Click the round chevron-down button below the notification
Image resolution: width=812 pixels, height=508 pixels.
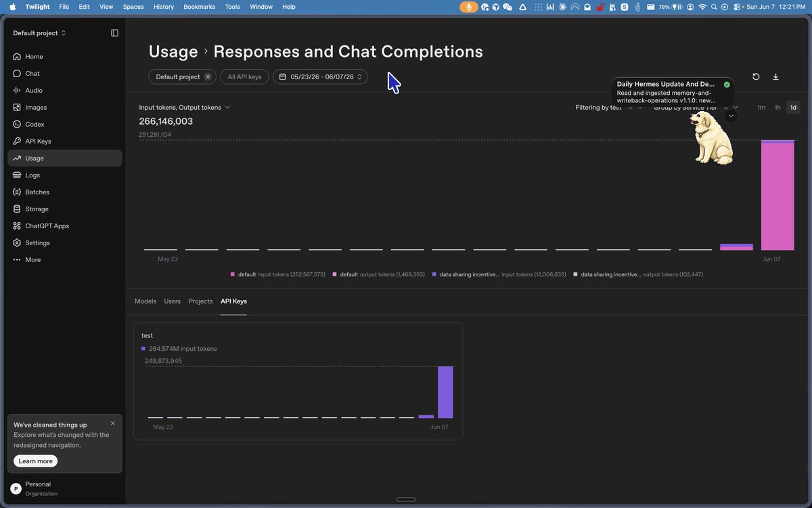[731, 116]
